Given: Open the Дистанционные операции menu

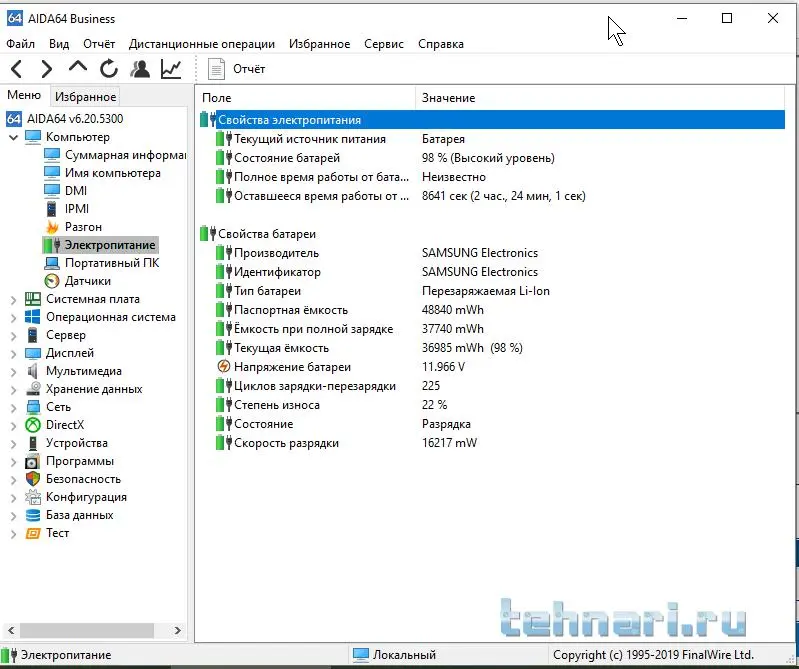Looking at the screenshot, I should point(202,44).
